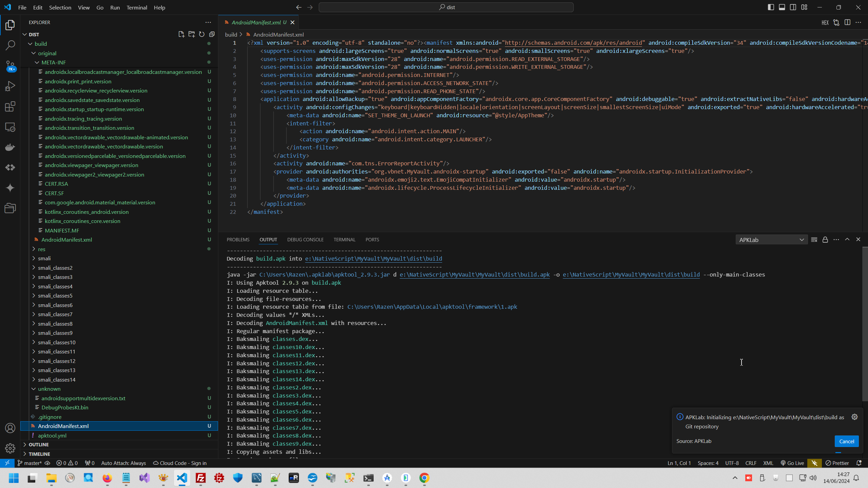Switch to the TERMINAL tab
Screen dimensions: 868x488
pyautogui.click(x=344, y=240)
